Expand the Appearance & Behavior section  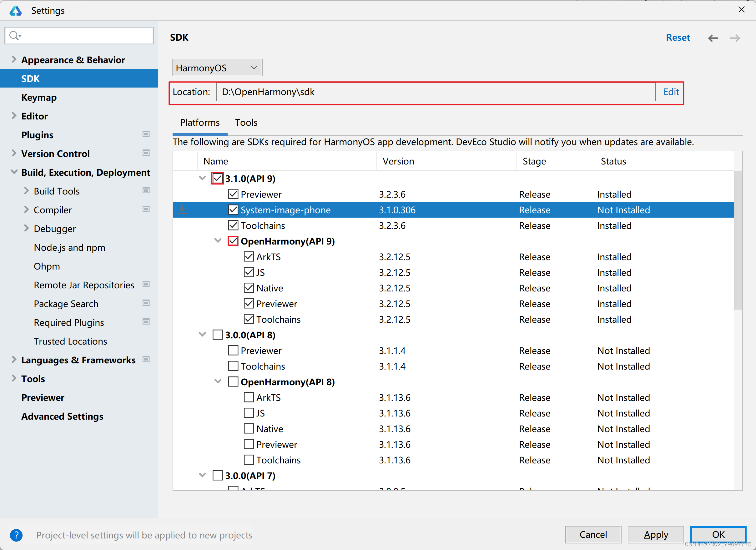pos(14,59)
